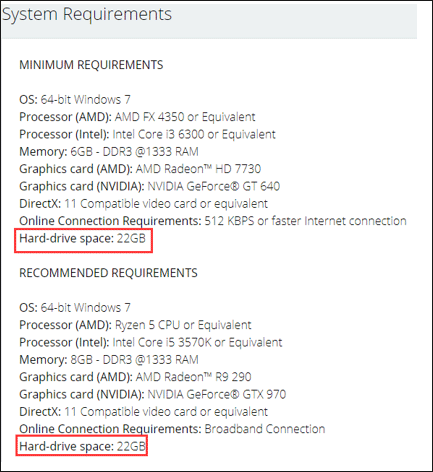Click the System Requirements heading
433x472 pixels.
pos(87,15)
